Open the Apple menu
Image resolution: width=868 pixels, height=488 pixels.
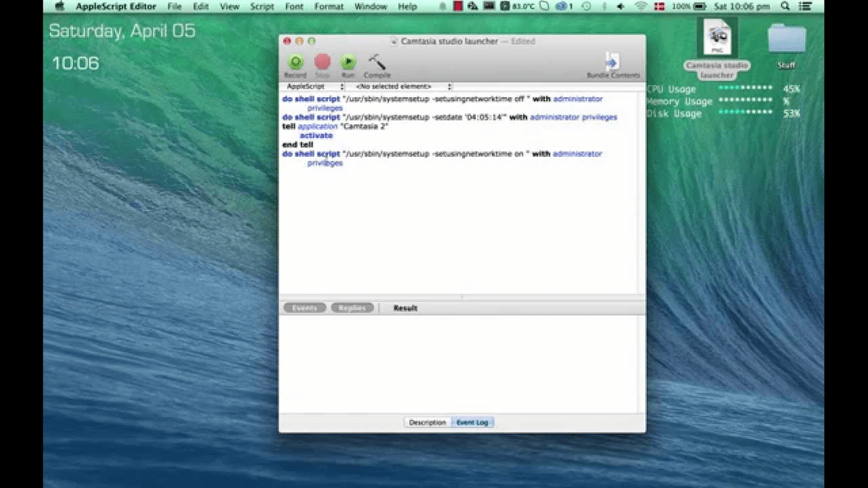(59, 7)
